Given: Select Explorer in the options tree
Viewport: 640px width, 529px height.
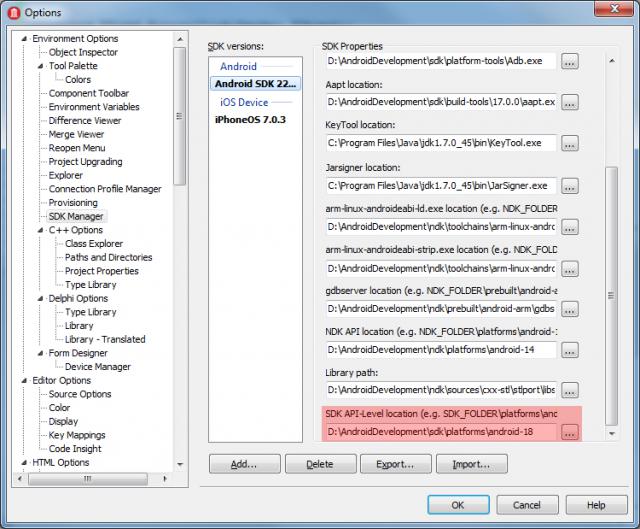Looking at the screenshot, I should coord(66,176).
